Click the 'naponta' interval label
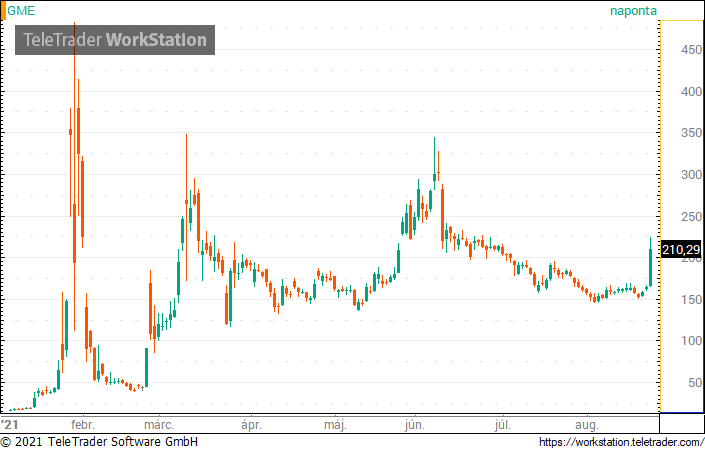This screenshot has height=451, width=705. pos(633,11)
